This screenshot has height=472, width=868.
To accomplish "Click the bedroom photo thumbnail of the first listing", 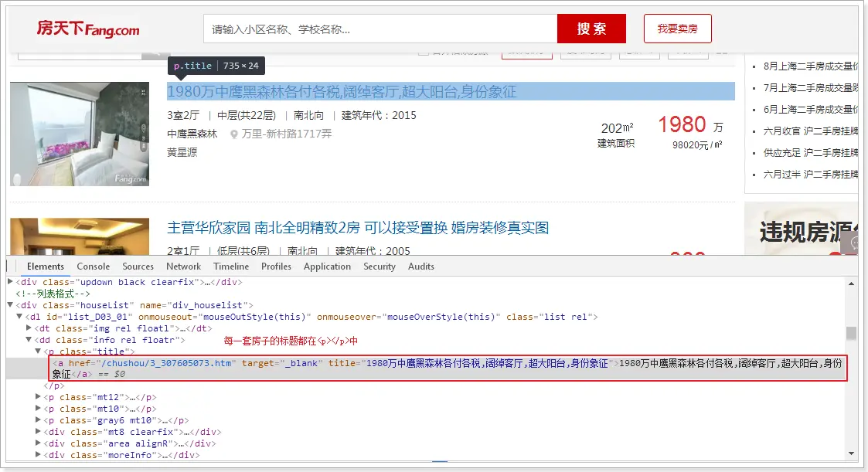I will (80, 134).
